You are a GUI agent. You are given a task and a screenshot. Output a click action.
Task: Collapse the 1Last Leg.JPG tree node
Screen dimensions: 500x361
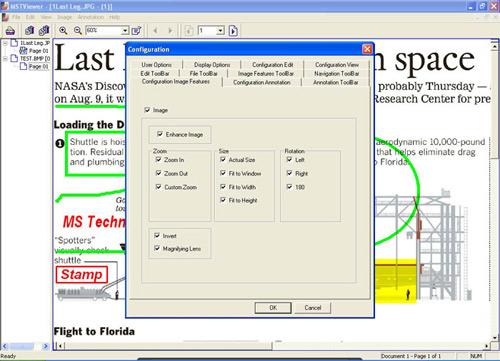click(5, 43)
